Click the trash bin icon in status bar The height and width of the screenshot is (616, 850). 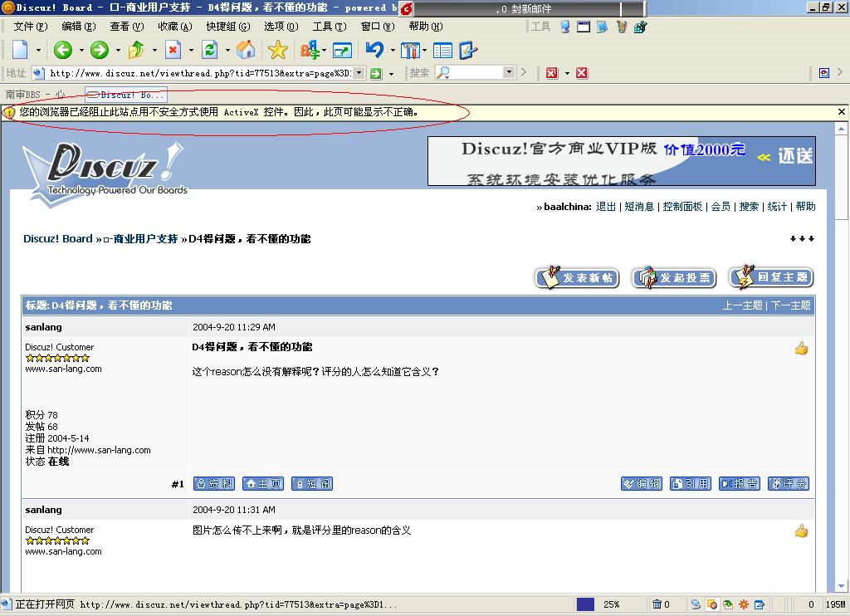(657, 604)
